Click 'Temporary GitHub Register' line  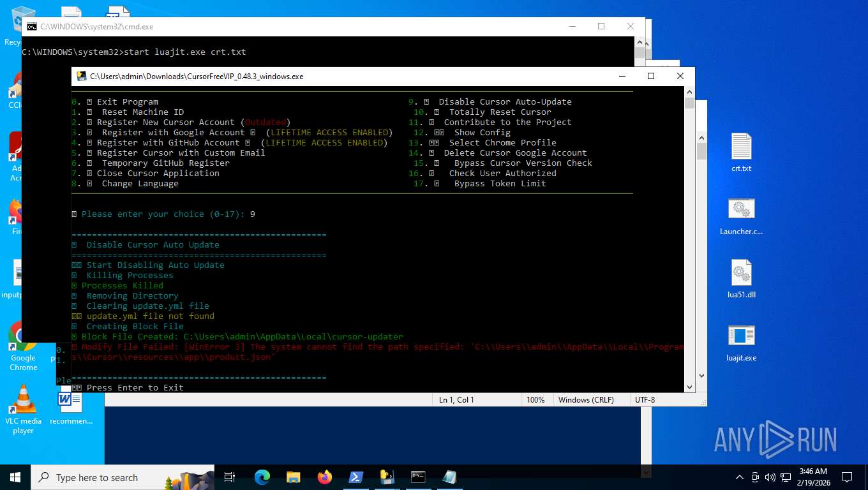151,163
